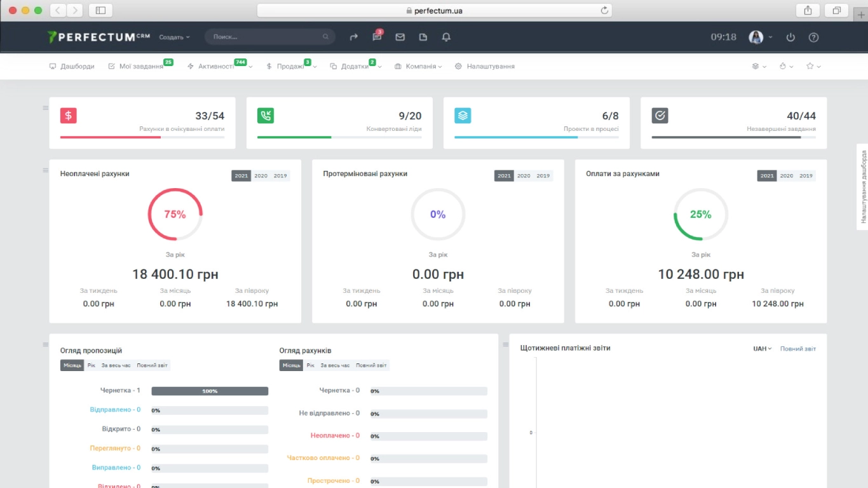
Task: Switch Огляд пропозицій to Рік
Action: (92, 365)
